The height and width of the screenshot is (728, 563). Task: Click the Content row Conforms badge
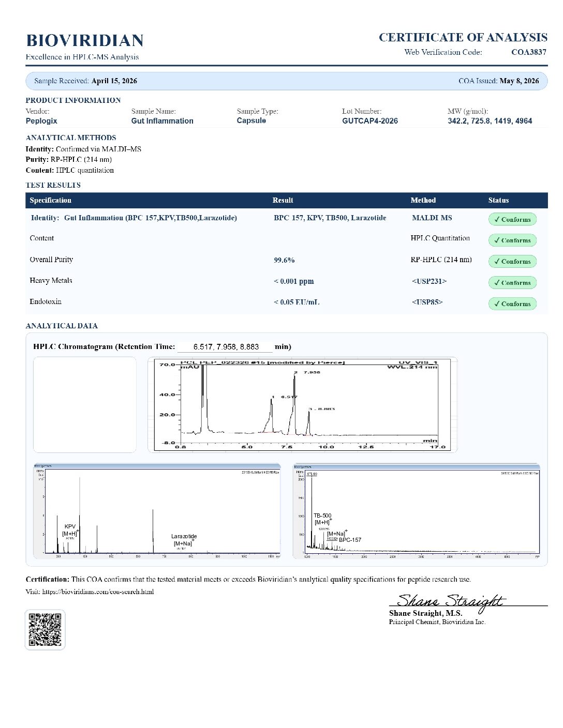point(512,240)
